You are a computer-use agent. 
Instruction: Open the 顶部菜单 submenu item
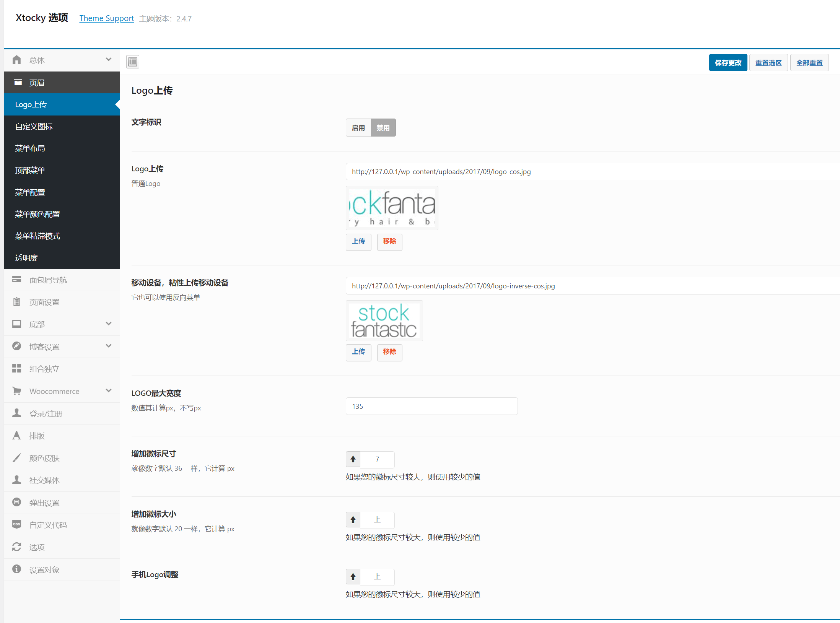[62, 170]
